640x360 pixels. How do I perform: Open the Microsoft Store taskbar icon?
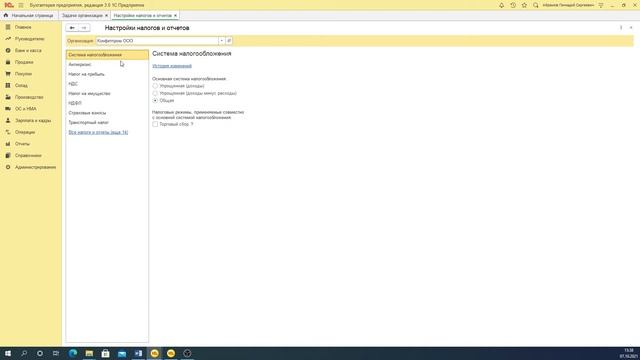tap(105, 353)
